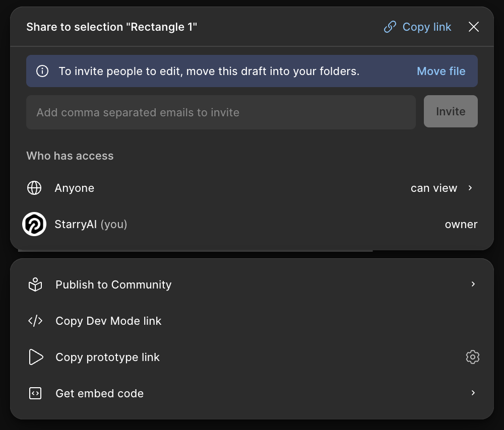Click the owner role label
This screenshot has width=504, height=430.
point(461,224)
